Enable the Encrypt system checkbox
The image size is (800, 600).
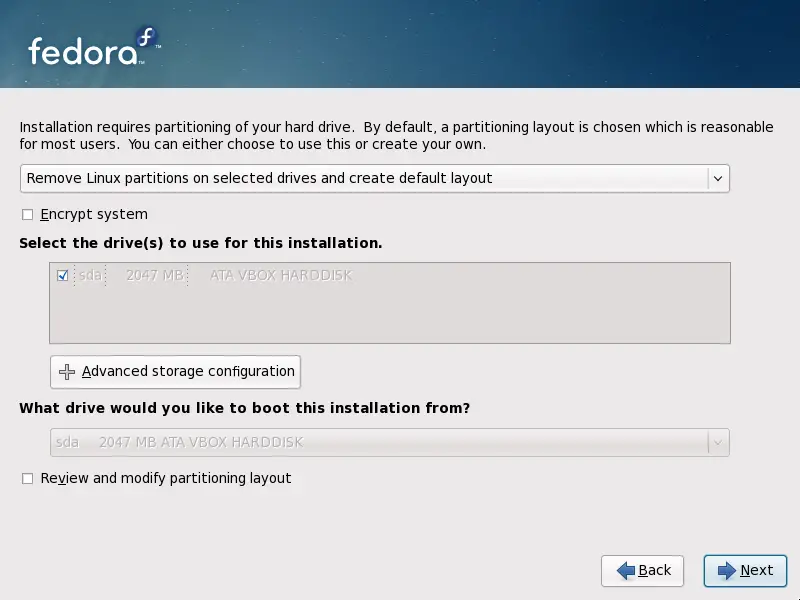(28, 215)
